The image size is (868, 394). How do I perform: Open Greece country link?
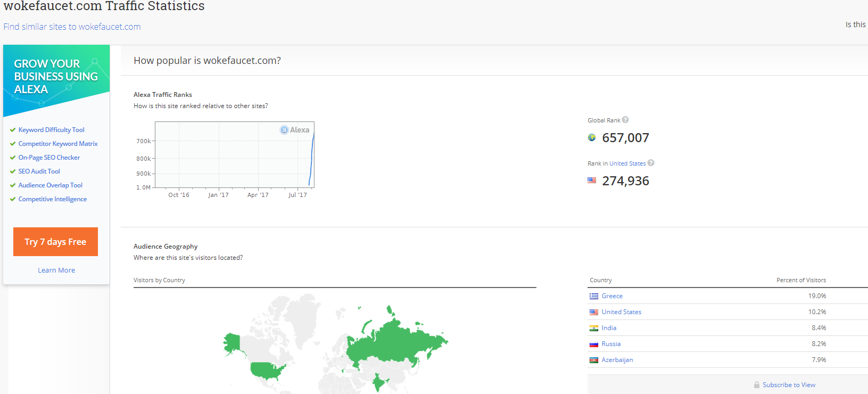(612, 296)
